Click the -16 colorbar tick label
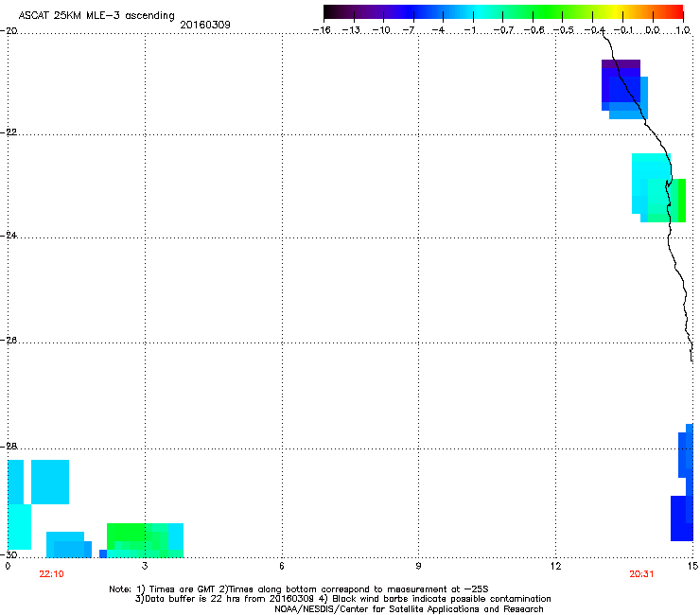 point(322,30)
